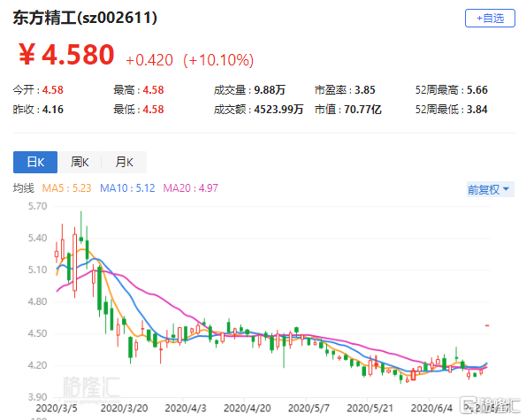Click the 2020/5/7 date label
The width and height of the screenshot is (526, 420).
[309, 409]
